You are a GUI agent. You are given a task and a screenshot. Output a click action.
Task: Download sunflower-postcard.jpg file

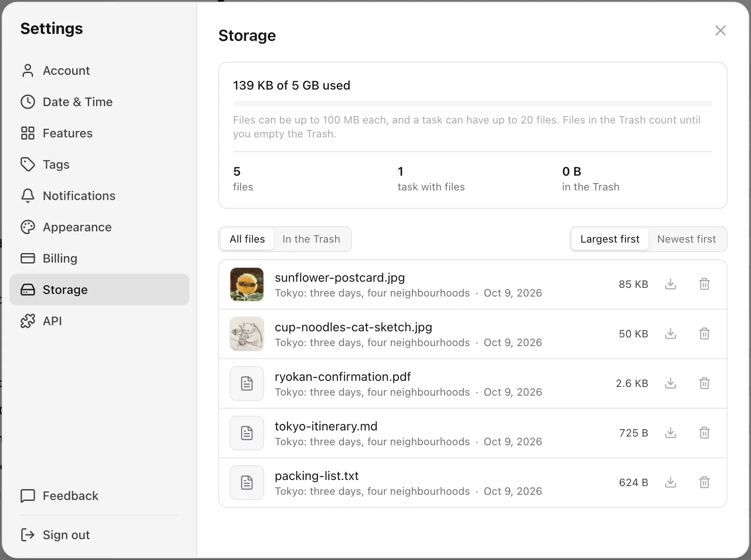[x=671, y=284]
